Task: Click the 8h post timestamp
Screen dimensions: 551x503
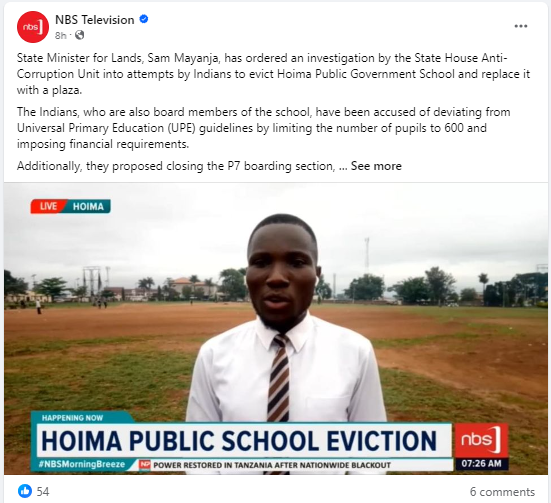Action: click(60, 36)
